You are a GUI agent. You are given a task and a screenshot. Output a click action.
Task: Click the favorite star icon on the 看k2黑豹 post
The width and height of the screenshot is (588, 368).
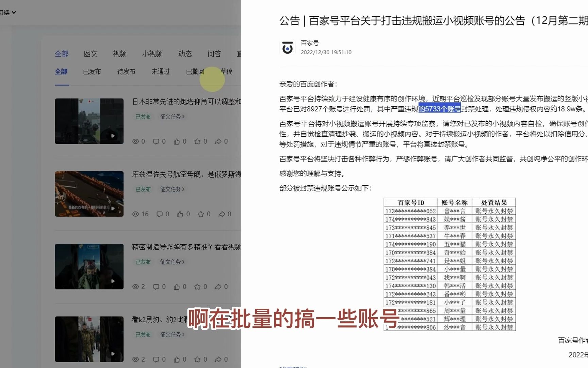[x=197, y=359]
